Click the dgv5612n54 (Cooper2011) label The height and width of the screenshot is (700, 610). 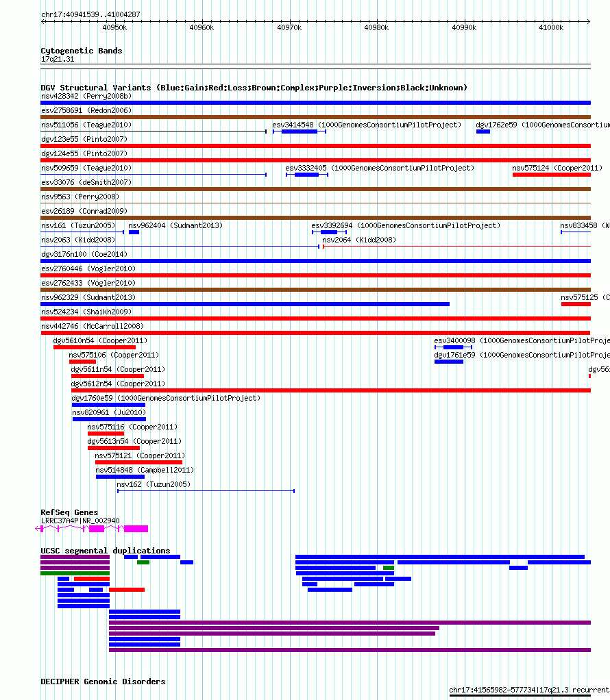click(x=118, y=384)
